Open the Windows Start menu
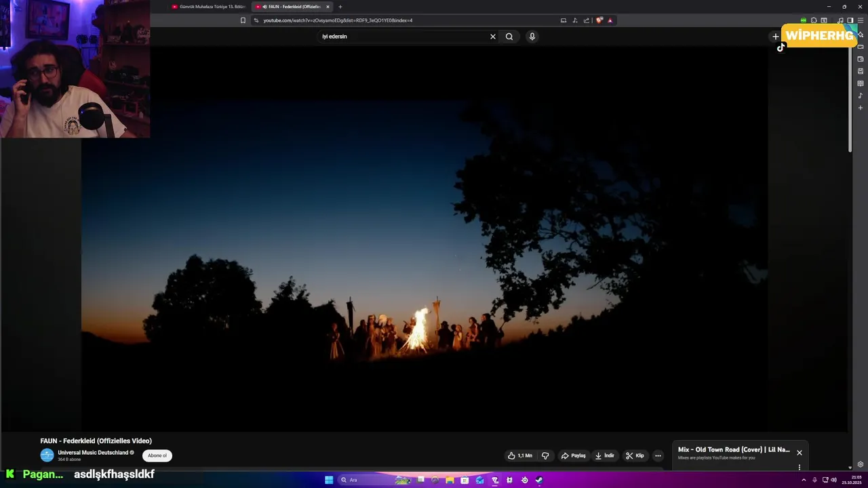Screen dimensions: 868x488 pos(329,480)
